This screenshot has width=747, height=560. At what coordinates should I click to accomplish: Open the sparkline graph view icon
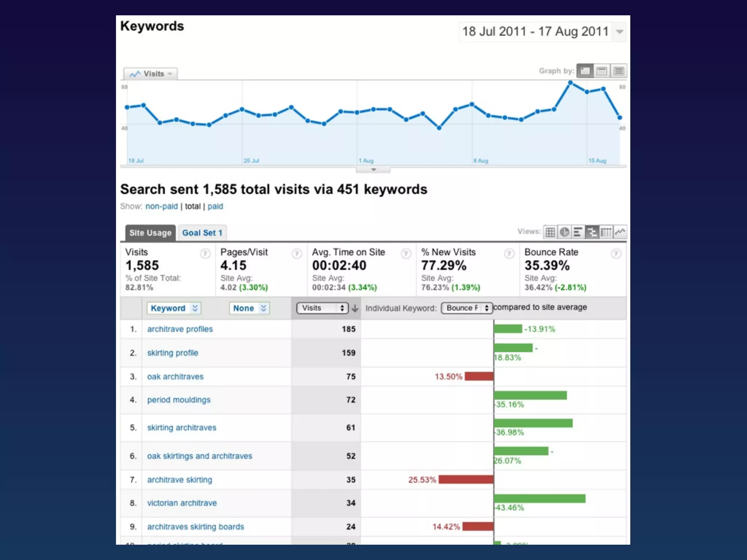620,232
